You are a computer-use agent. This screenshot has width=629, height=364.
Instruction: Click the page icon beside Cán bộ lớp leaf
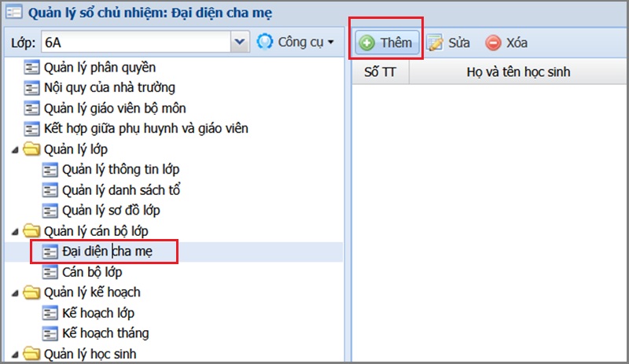[50, 272]
